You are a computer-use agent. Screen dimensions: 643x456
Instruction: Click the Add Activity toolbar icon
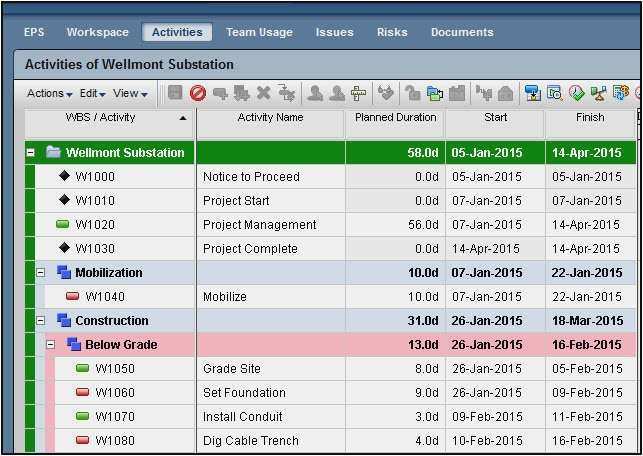220,94
